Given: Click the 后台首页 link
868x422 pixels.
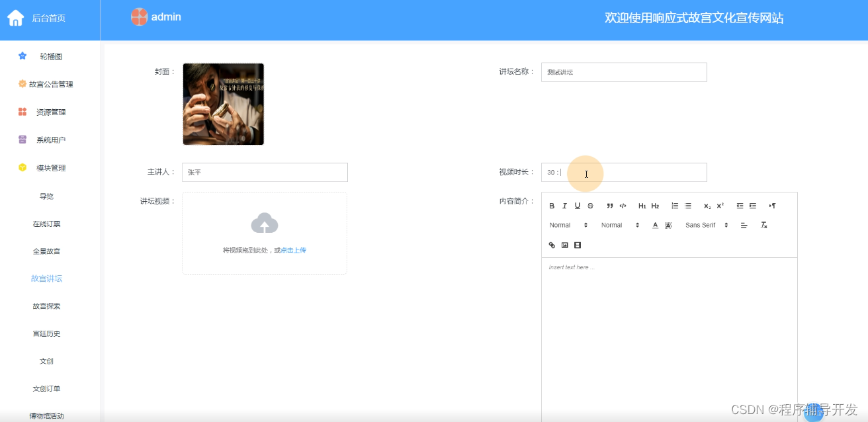Looking at the screenshot, I should (x=48, y=19).
